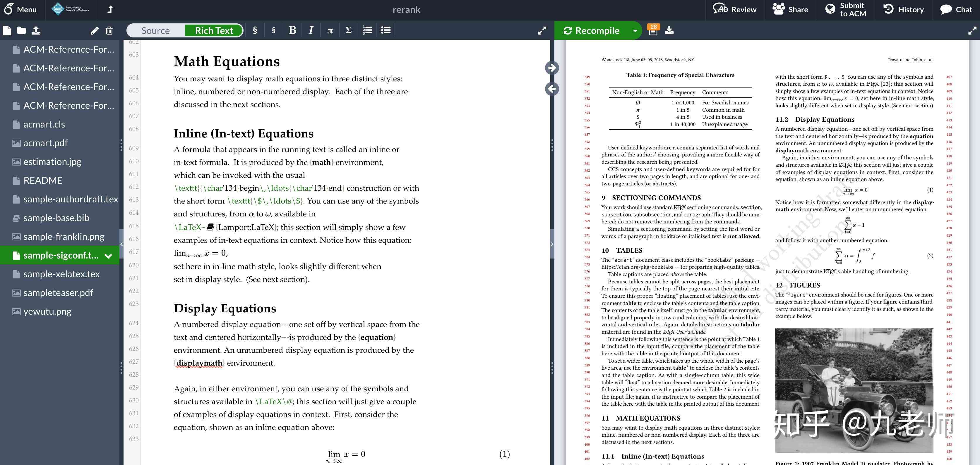Click line number 617 in the gutter
This screenshot has width=980, height=465.
(133, 252)
